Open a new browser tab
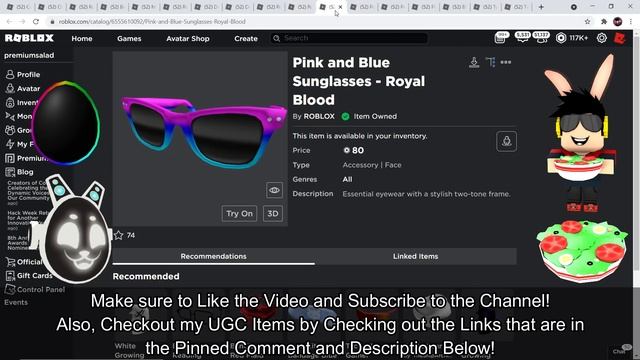The image size is (640, 360). 541,7
